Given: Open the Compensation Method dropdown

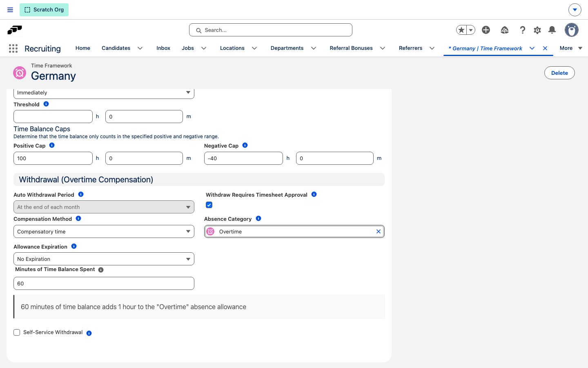Looking at the screenshot, I should (104, 231).
